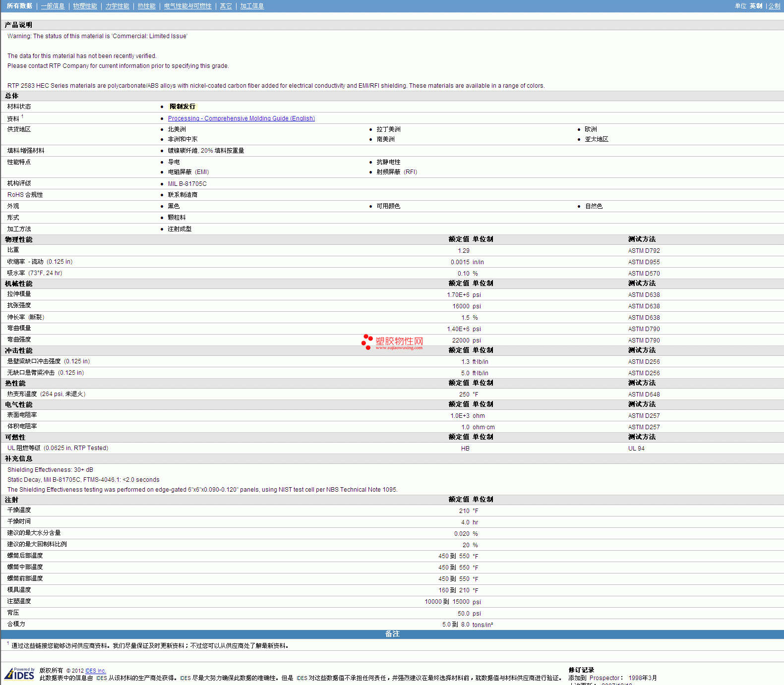Click the 限制发行 material status text
Screen dimensions: 784x685
(182, 107)
